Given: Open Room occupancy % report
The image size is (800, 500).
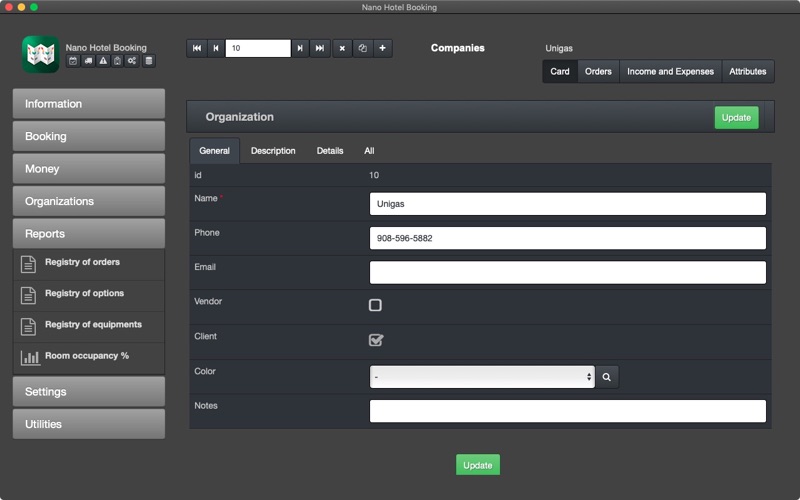Looking at the screenshot, I should tap(89, 358).
